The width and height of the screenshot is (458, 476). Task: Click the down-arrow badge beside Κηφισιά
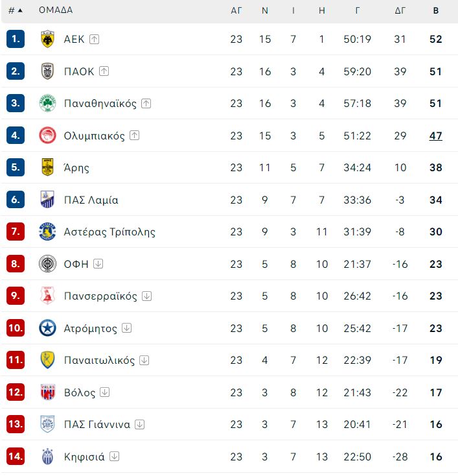click(x=115, y=457)
